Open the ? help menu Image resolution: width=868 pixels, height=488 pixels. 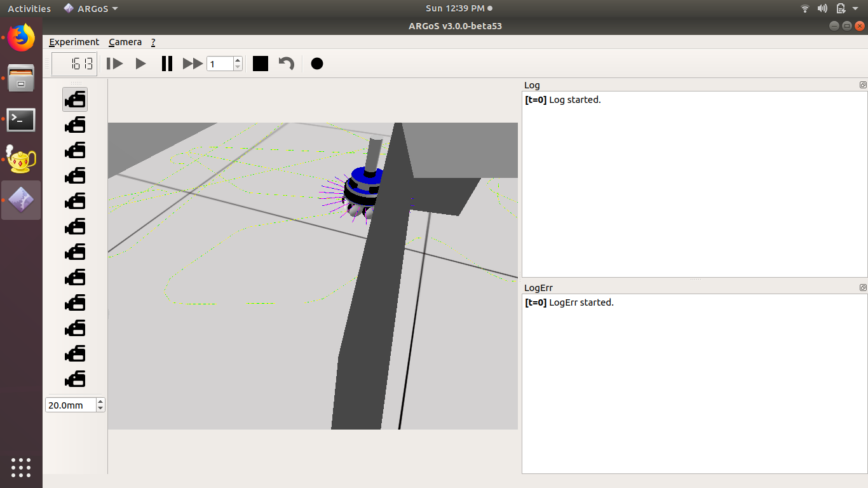pyautogui.click(x=153, y=42)
